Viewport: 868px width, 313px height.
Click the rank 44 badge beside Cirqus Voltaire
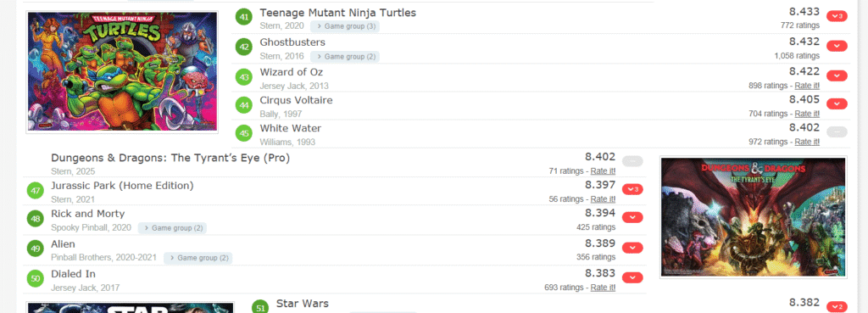tap(244, 104)
